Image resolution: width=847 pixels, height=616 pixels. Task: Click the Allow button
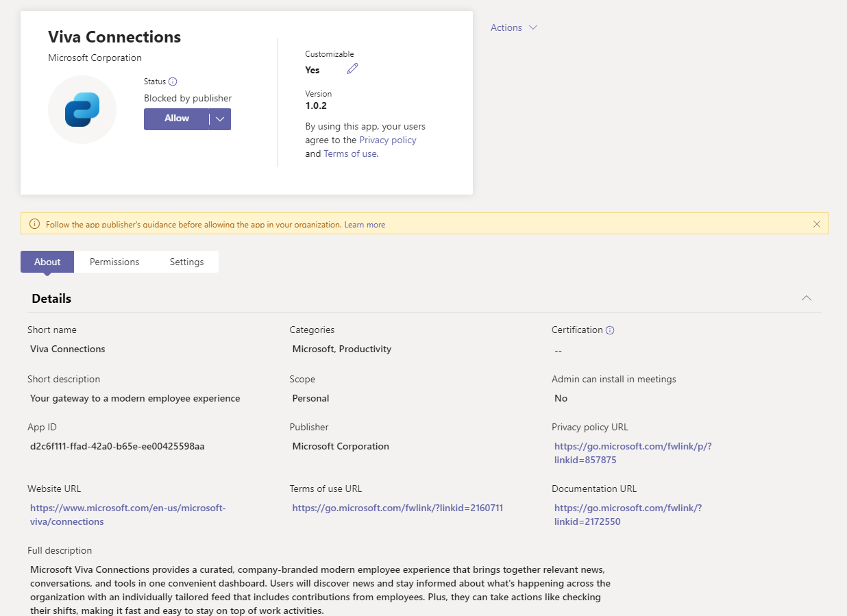click(x=177, y=119)
